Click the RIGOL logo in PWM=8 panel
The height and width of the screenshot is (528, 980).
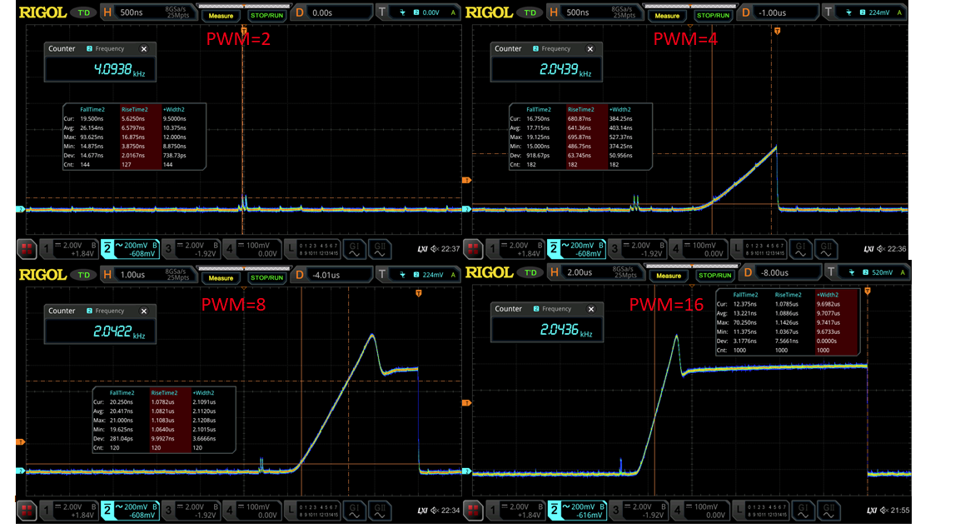pos(42,273)
